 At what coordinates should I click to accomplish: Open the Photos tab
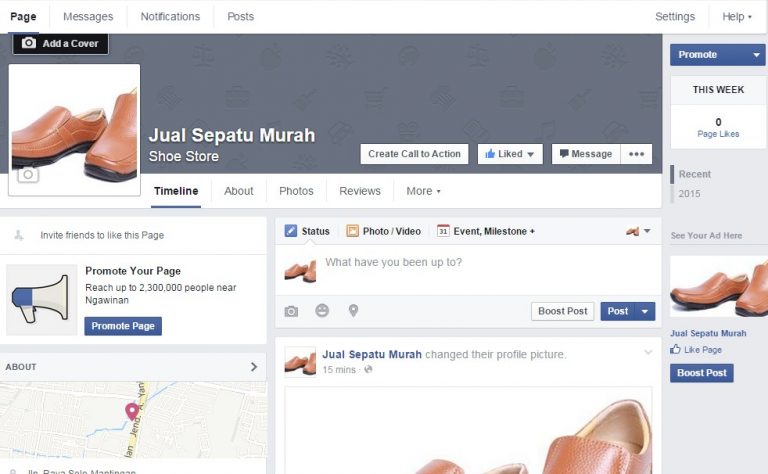[296, 191]
